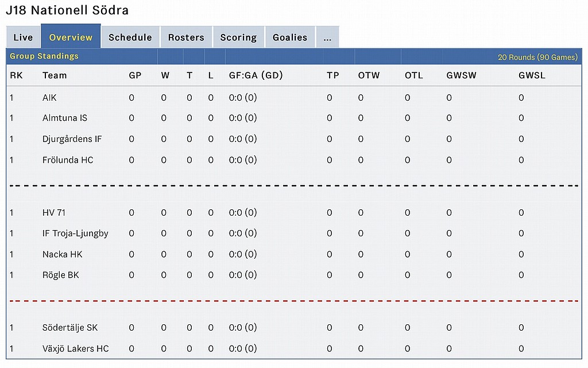Open the HV 71 team link
Image resolution: width=588 pixels, height=368 pixels.
pos(54,213)
